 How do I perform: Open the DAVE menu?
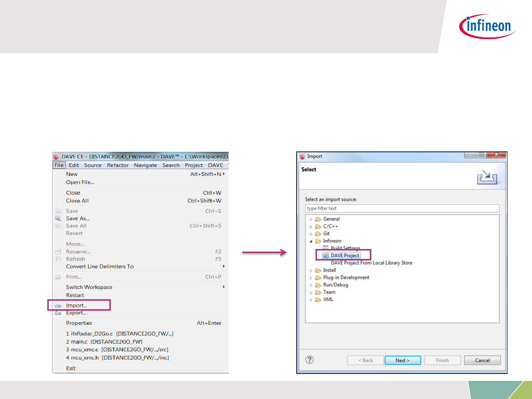pyautogui.click(x=215, y=165)
